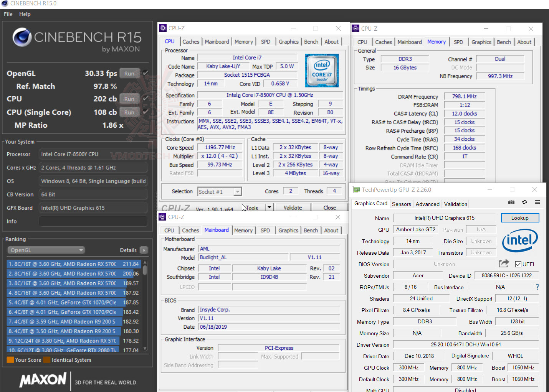Run the CPU benchmark
This screenshot has width=549, height=392.
(x=129, y=99)
